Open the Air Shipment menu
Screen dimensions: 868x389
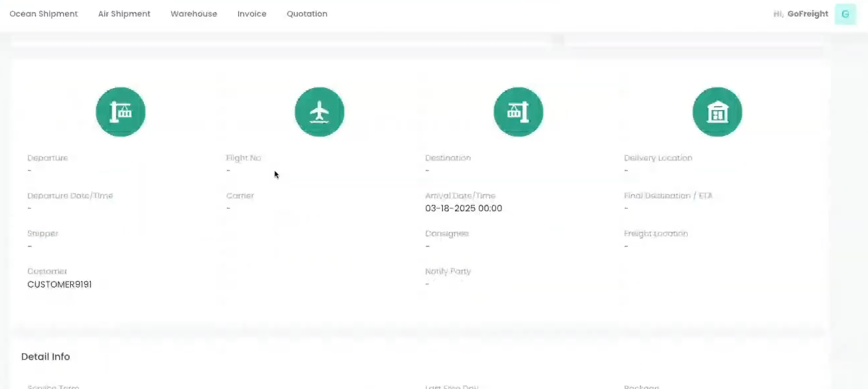pos(124,14)
